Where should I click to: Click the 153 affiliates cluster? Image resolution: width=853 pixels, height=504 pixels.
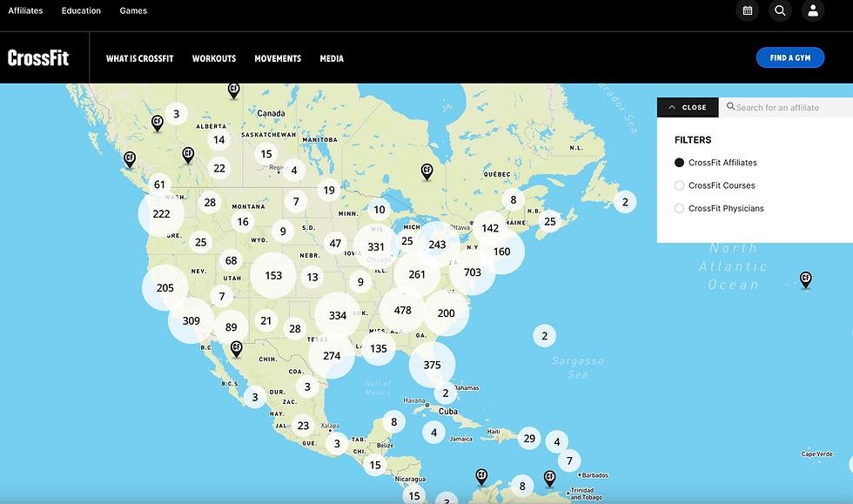(x=273, y=275)
